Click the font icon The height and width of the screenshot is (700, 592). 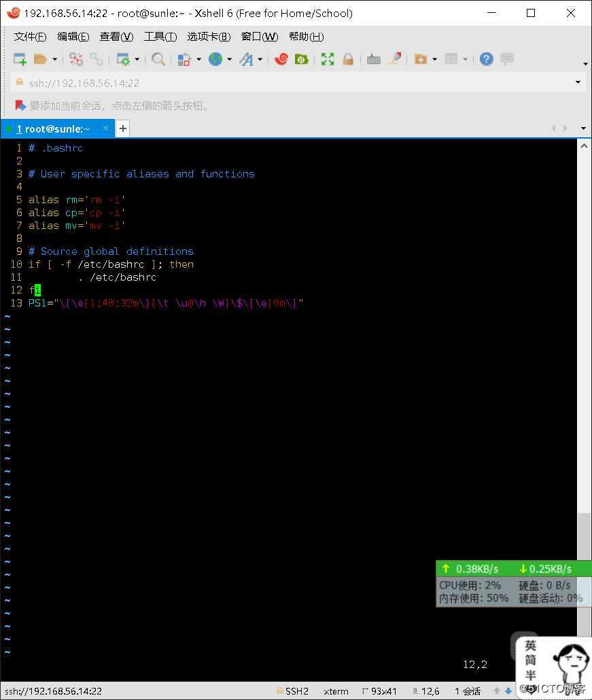coord(246,59)
